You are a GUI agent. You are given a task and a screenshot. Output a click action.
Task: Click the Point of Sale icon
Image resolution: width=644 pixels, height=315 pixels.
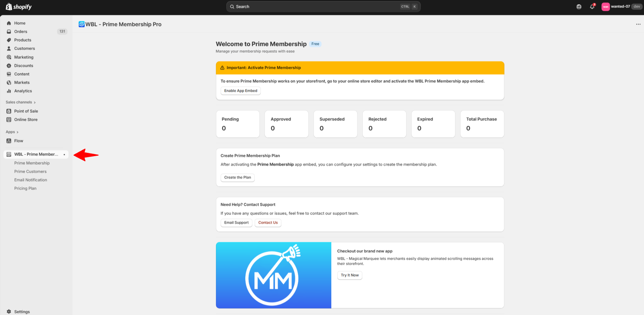(9, 111)
